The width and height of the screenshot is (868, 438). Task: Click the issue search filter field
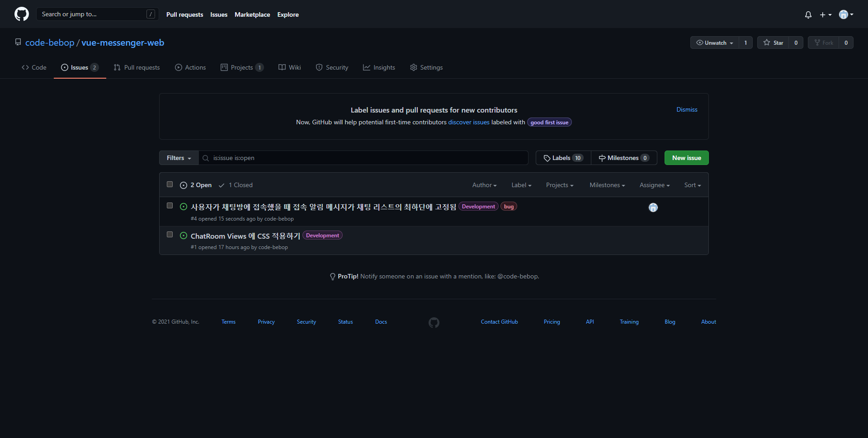[363, 158]
